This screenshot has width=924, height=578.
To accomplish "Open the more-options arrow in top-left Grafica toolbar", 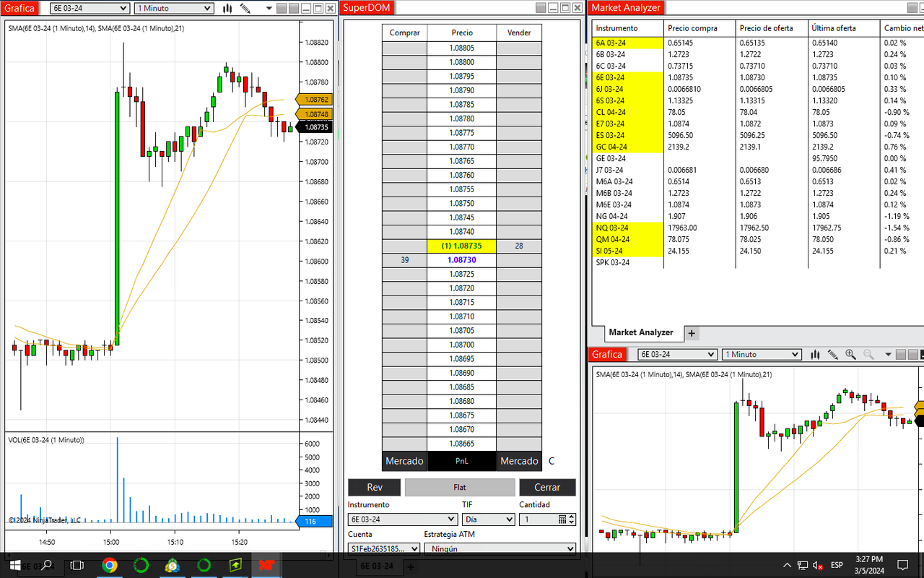I will click(268, 9).
